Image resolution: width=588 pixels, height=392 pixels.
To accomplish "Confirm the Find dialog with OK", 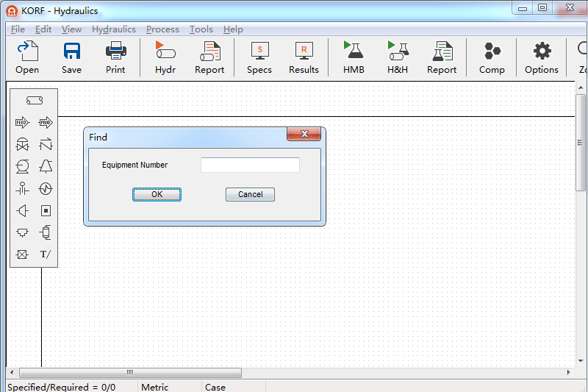I will pyautogui.click(x=157, y=194).
